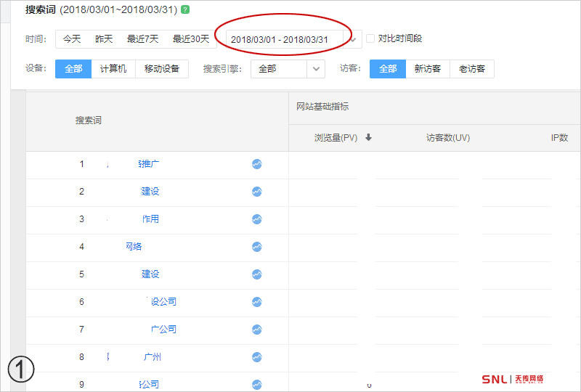Image resolution: width=581 pixels, height=392 pixels.
Task: Click the date range field 2018/03/01 - 2018/03/31
Action: (x=280, y=39)
